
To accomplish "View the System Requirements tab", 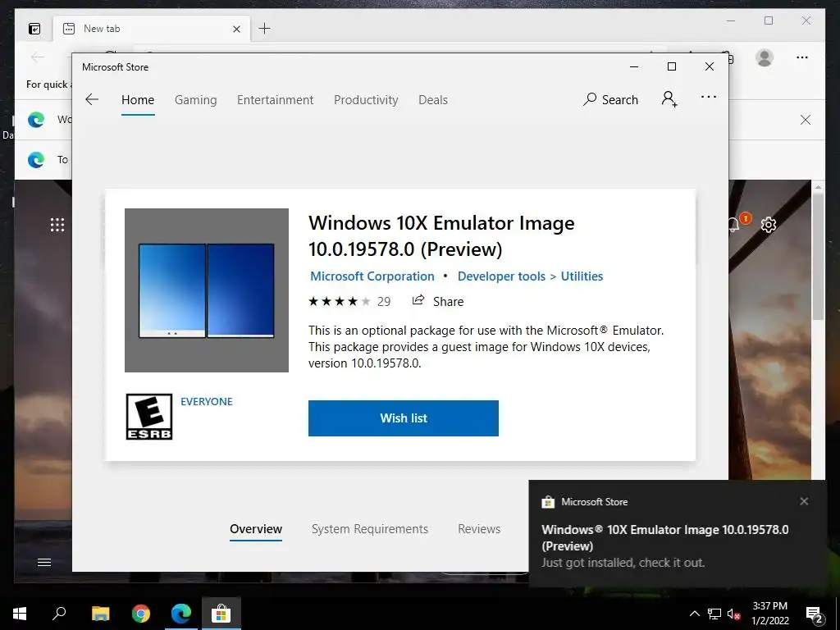I will (x=370, y=529).
